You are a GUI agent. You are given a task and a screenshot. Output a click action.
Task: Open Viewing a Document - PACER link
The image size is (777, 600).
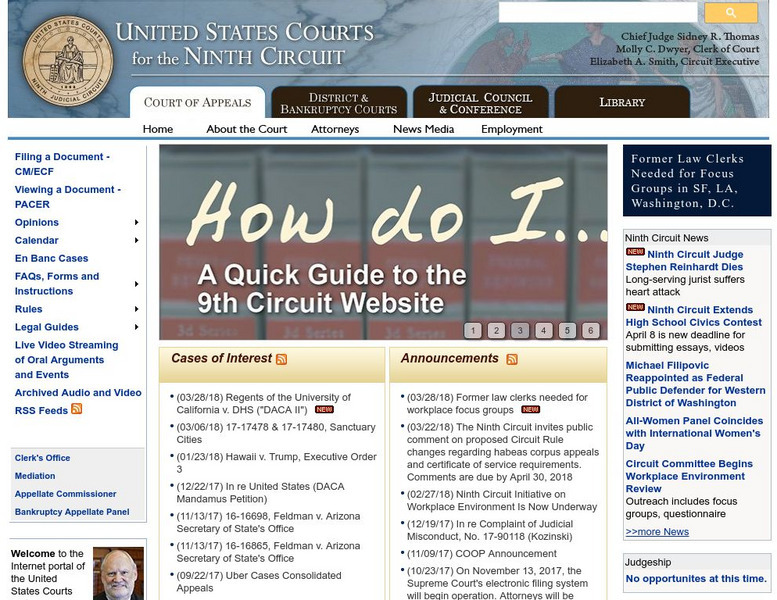click(x=68, y=197)
